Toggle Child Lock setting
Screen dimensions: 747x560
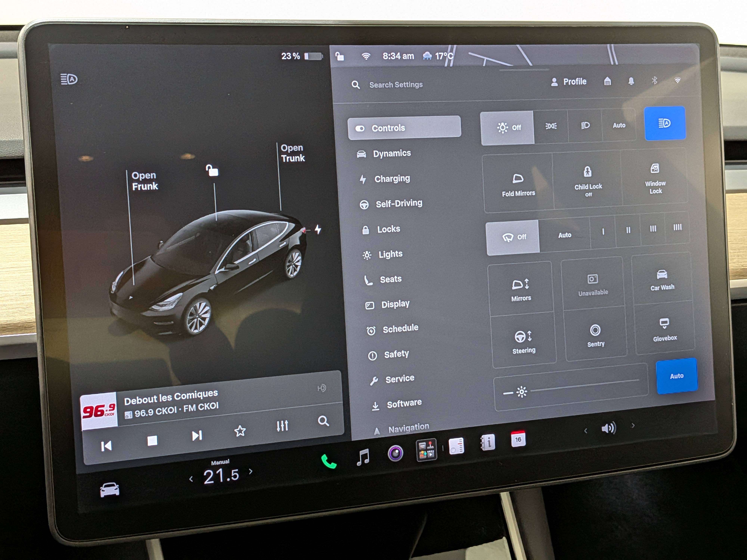coord(588,180)
